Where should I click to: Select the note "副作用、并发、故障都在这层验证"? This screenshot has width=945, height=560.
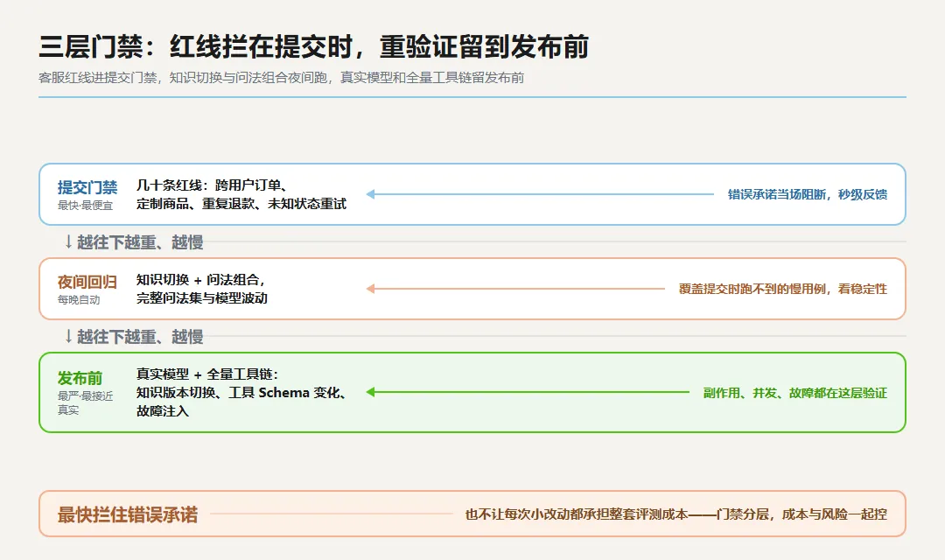794,393
